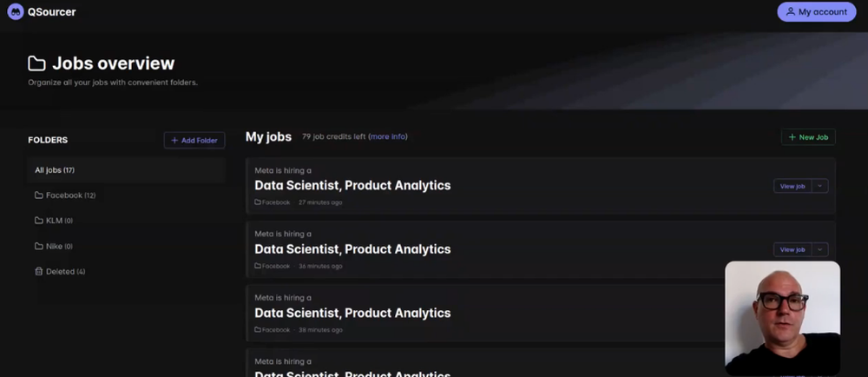Image resolution: width=868 pixels, height=377 pixels.
Task: Open Data Scientist job from 27 minutes ago
Action: click(x=352, y=185)
